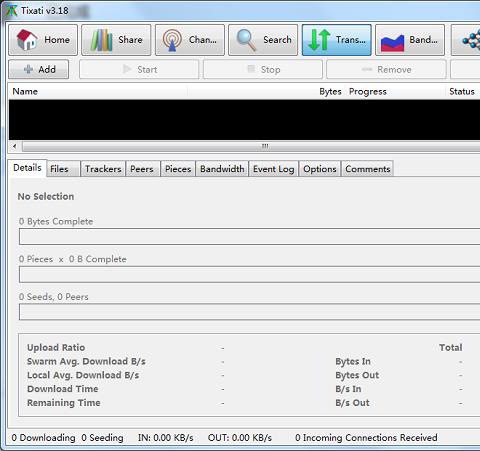Sort transfers by Status column
Screen dimensions: 480x451
(x=462, y=91)
